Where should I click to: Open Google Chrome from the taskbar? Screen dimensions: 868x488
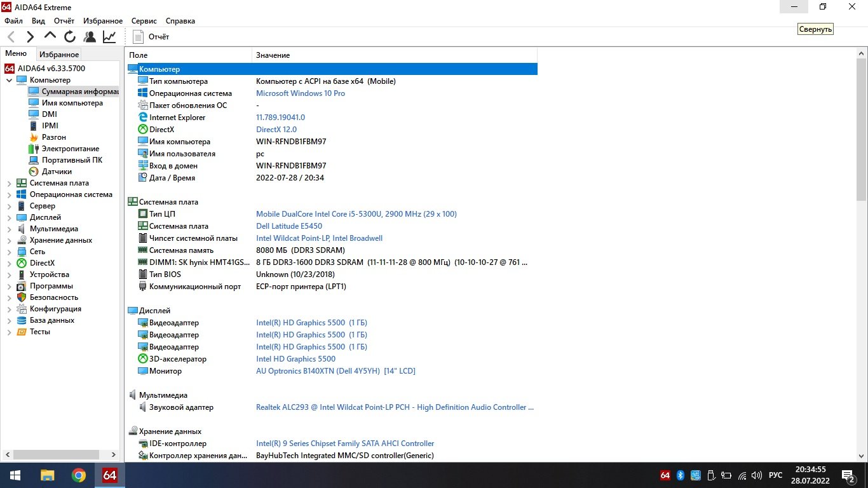coord(79,475)
